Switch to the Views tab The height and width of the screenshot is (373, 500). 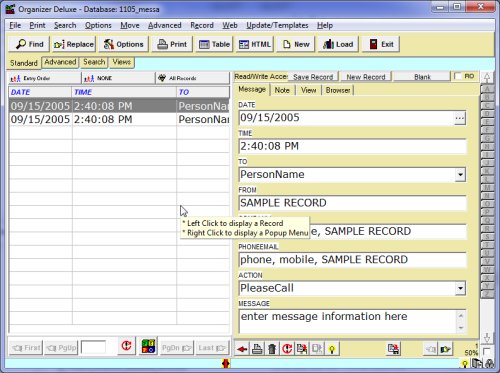(x=121, y=62)
